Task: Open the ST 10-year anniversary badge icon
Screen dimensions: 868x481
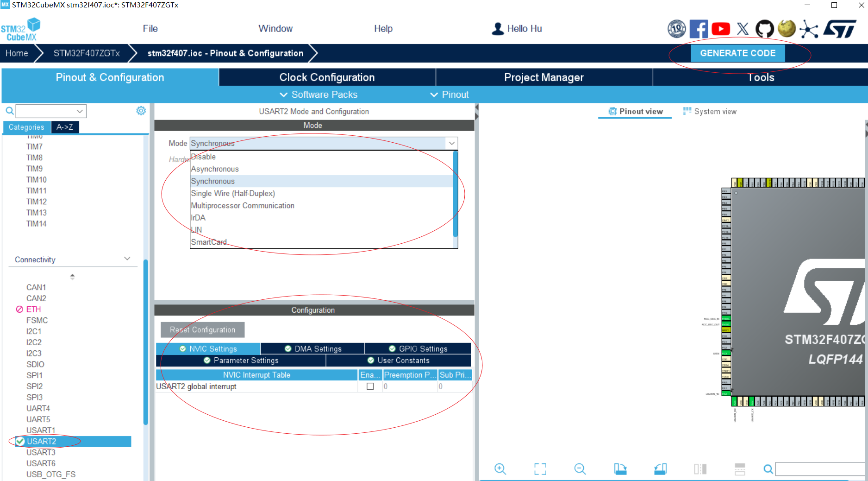Action: (676, 29)
